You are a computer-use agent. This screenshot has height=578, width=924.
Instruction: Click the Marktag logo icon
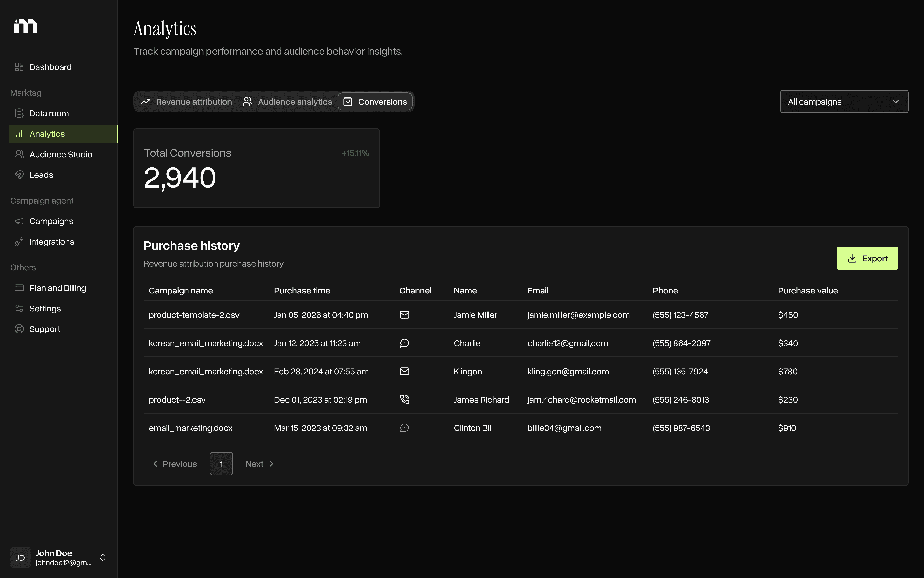(x=26, y=26)
